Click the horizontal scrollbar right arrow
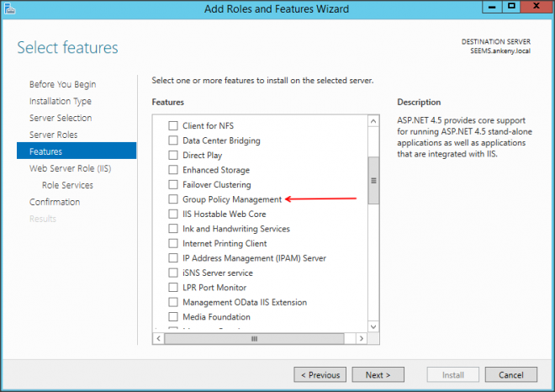This screenshot has width=555, height=392. pos(362,338)
